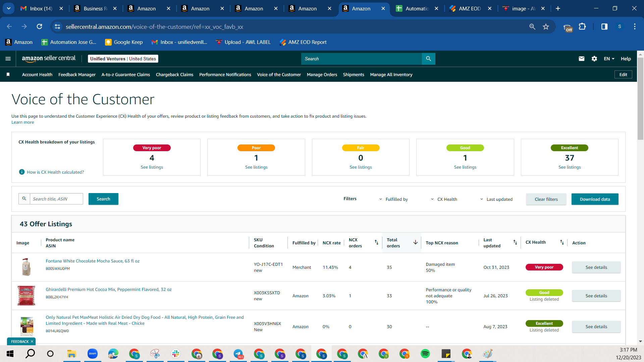Viewport: 644px width, 362px height.
Task: Open the messages envelope icon
Action: pos(581,59)
